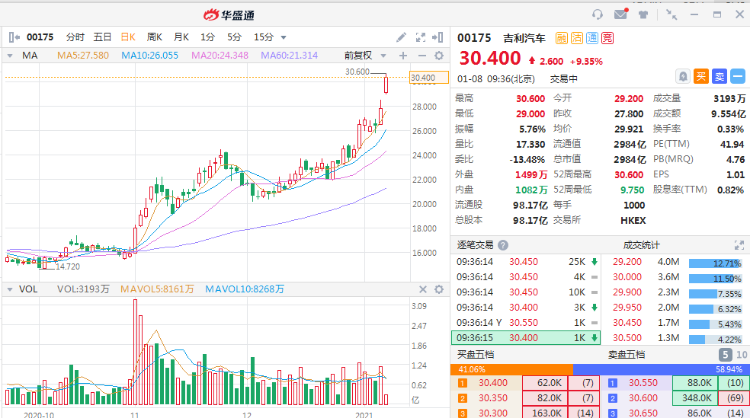Open the messages envelope icon
This screenshot has height=418, width=750.
(x=621, y=14)
